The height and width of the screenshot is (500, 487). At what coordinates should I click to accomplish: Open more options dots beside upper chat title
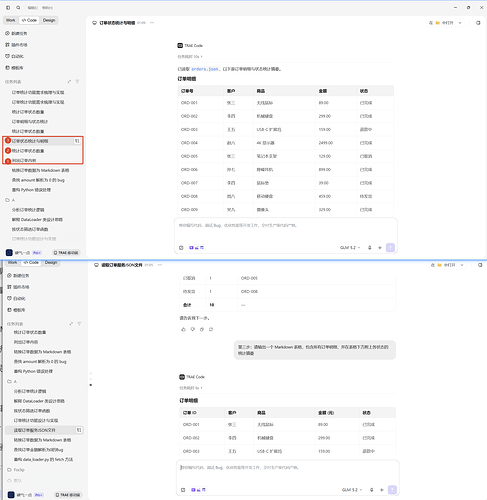152,23
